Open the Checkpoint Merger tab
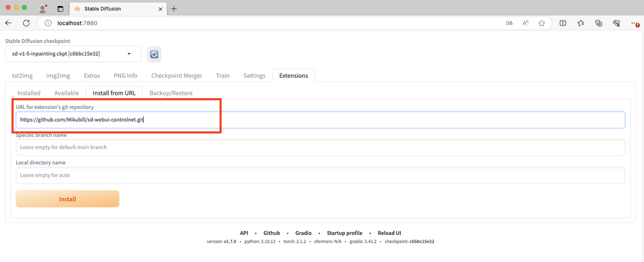 (x=177, y=76)
